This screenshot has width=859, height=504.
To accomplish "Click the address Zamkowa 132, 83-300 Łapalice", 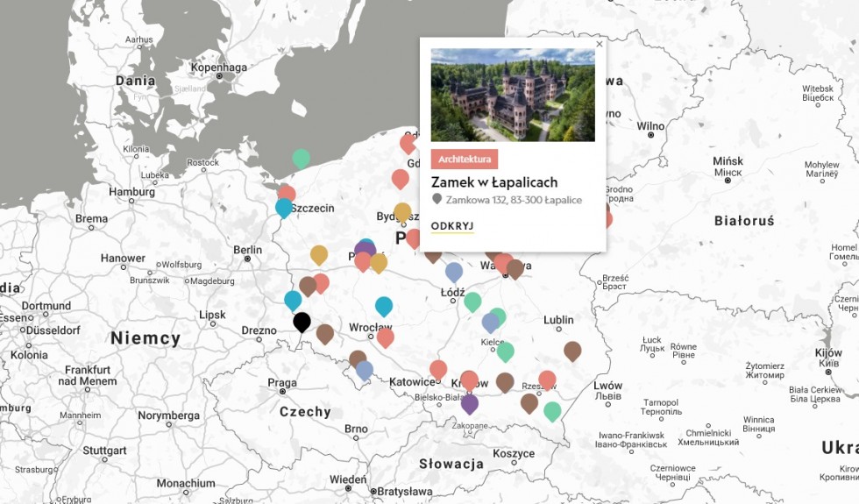I will pyautogui.click(x=514, y=200).
